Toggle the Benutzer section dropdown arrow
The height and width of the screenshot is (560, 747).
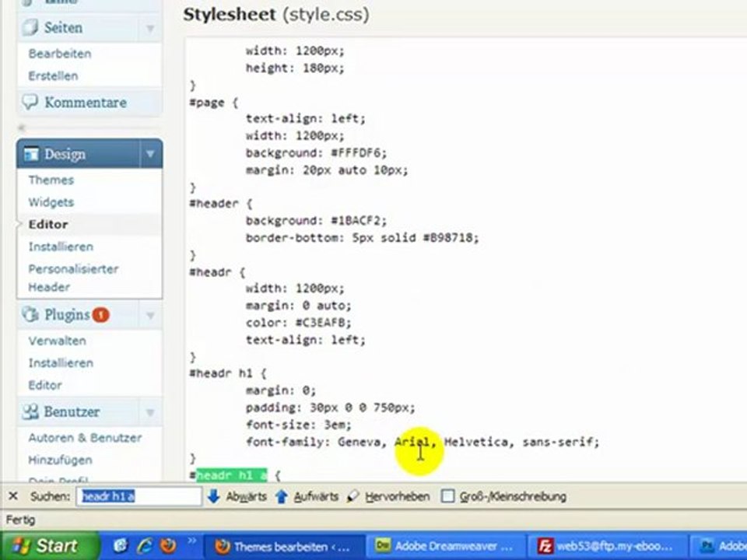click(x=150, y=412)
